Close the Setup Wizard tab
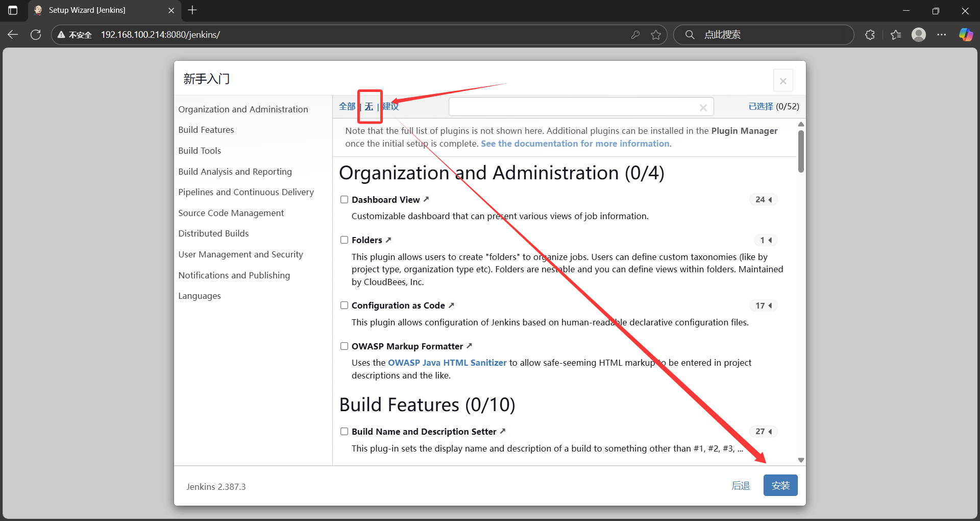 [171, 10]
